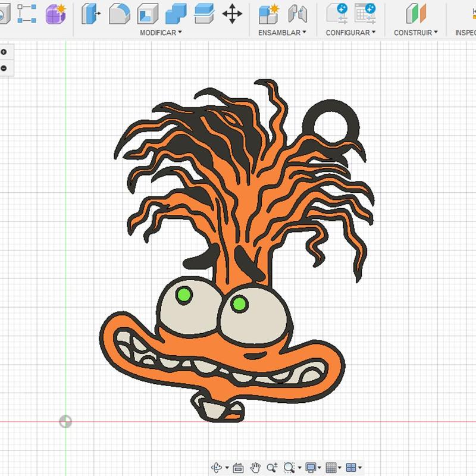Click the Offset Plane construct icon
This screenshot has height=476, width=476.
416,14
